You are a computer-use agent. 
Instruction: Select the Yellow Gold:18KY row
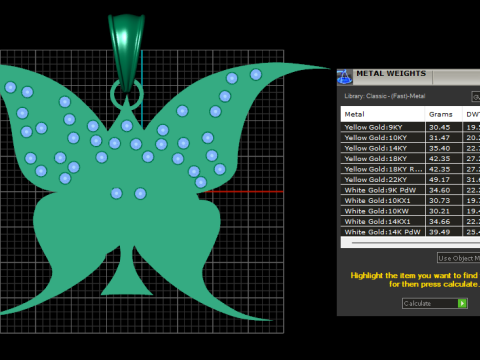410,158
